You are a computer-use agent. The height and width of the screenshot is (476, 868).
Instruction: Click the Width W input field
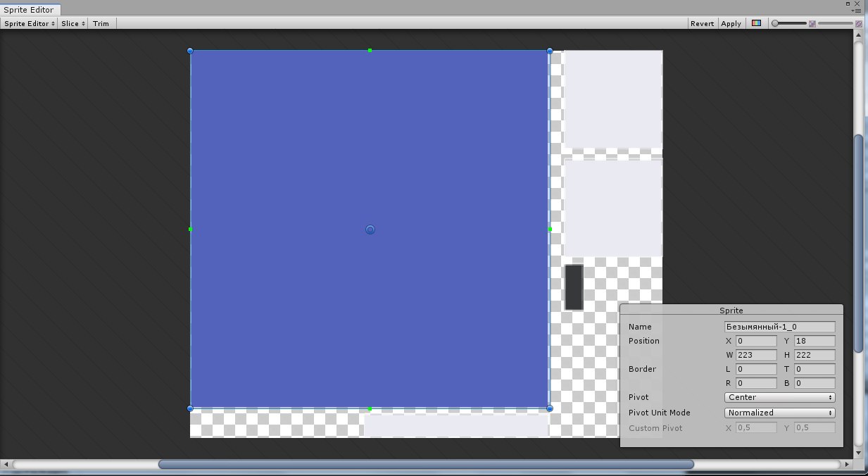click(756, 355)
